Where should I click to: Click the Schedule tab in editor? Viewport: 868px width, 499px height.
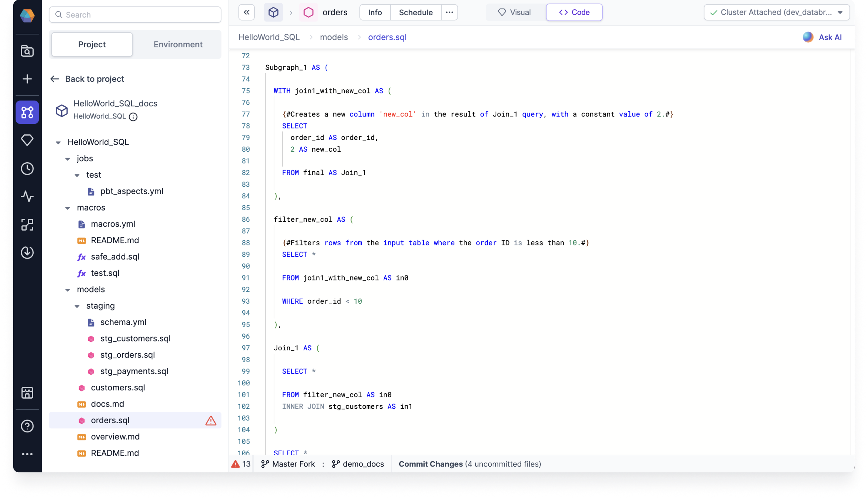415,12
